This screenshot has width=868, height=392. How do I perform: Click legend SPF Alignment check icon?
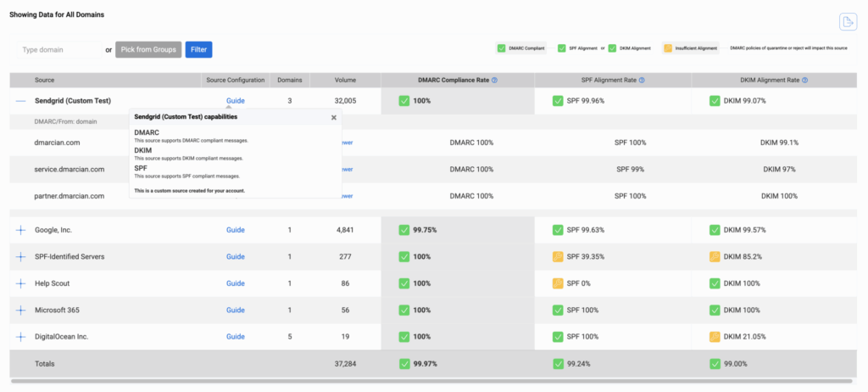pos(563,48)
